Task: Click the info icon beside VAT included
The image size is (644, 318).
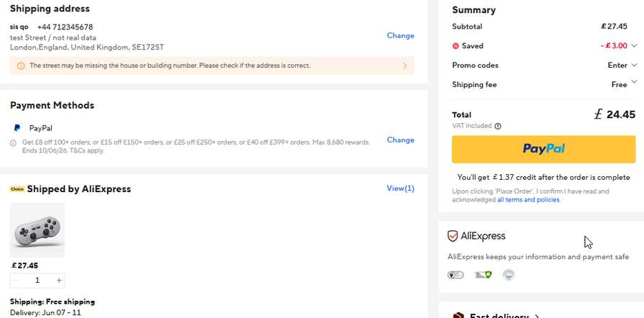Action: [x=498, y=126]
